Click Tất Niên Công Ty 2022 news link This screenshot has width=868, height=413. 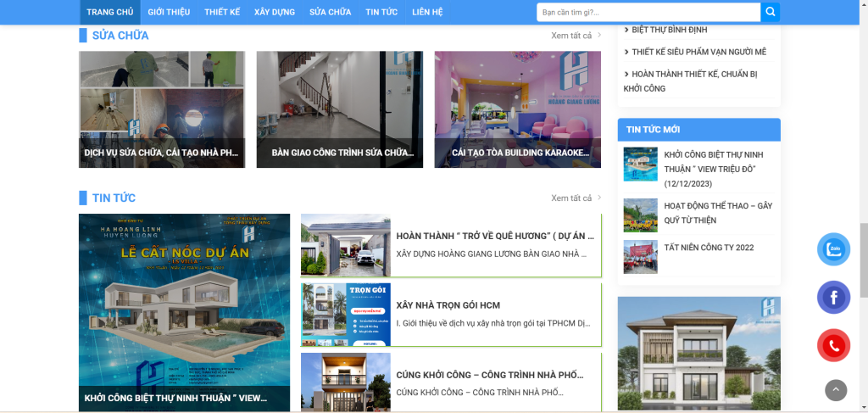click(709, 248)
